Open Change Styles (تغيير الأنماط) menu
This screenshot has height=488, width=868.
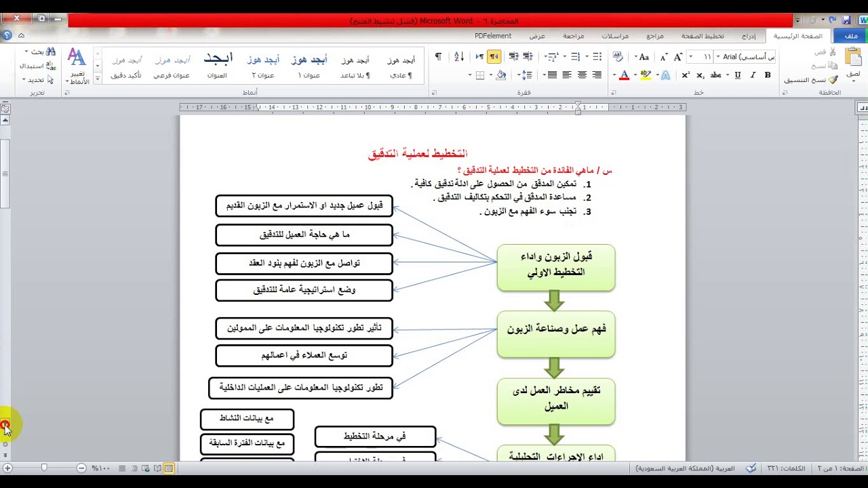77,66
